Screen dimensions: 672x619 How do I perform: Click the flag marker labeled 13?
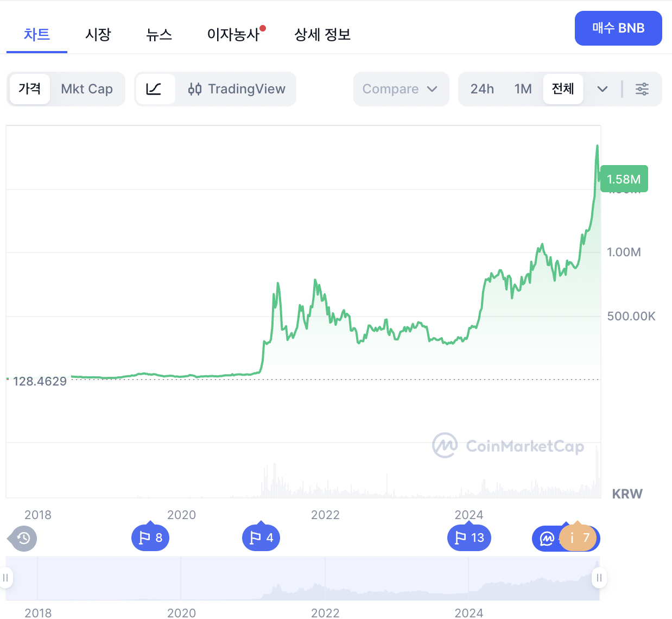469,538
